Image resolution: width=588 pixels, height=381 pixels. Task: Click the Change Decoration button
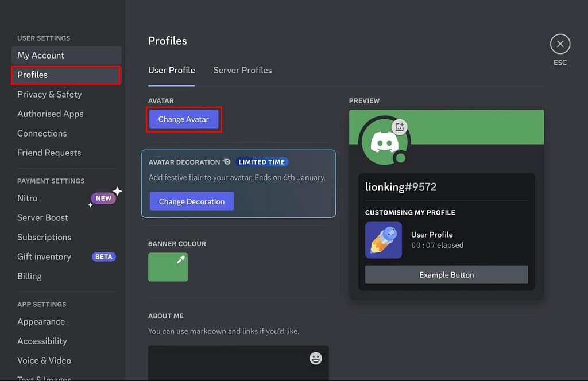(x=192, y=201)
